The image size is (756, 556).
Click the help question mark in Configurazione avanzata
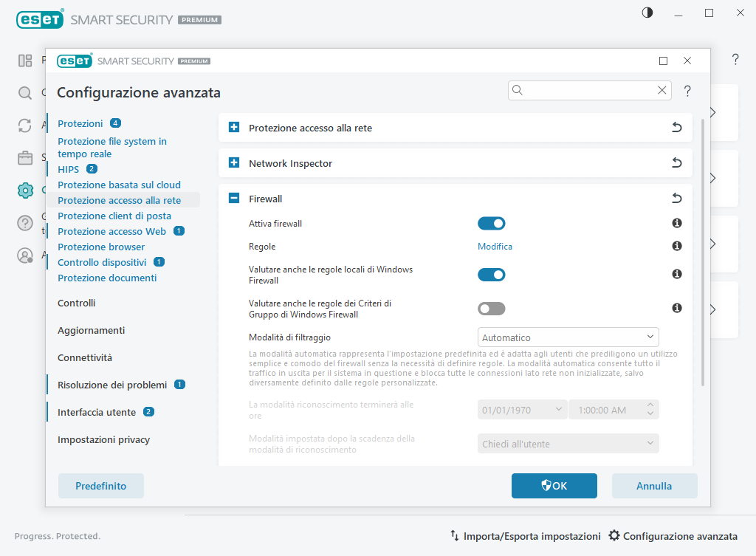(x=687, y=91)
